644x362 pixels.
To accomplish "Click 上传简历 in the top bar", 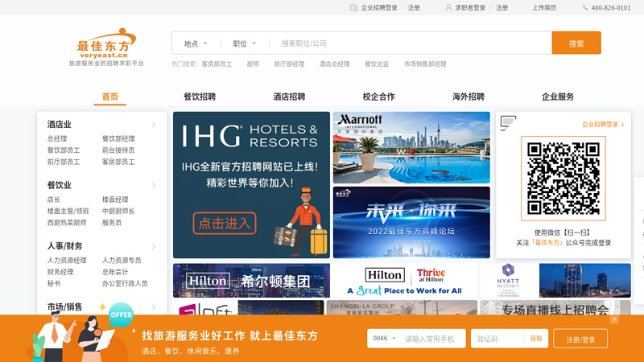I will 544,7.
